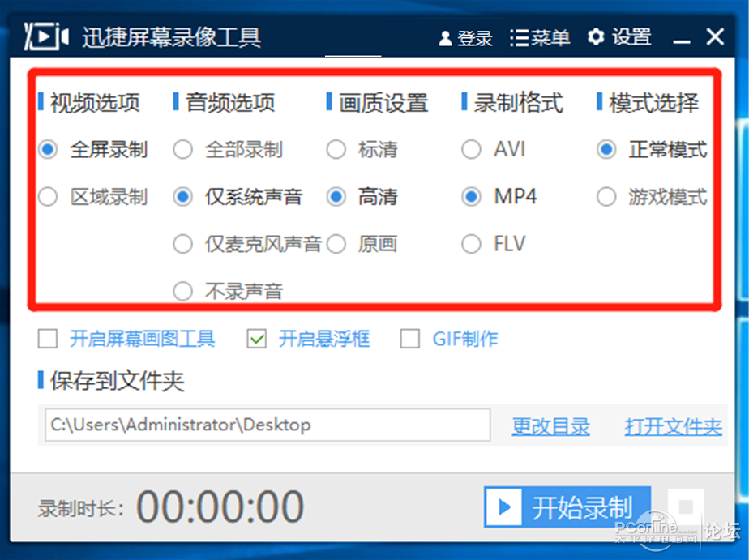Click the 保存到文件夹 heading
The width and height of the screenshot is (749, 560).
tap(118, 381)
